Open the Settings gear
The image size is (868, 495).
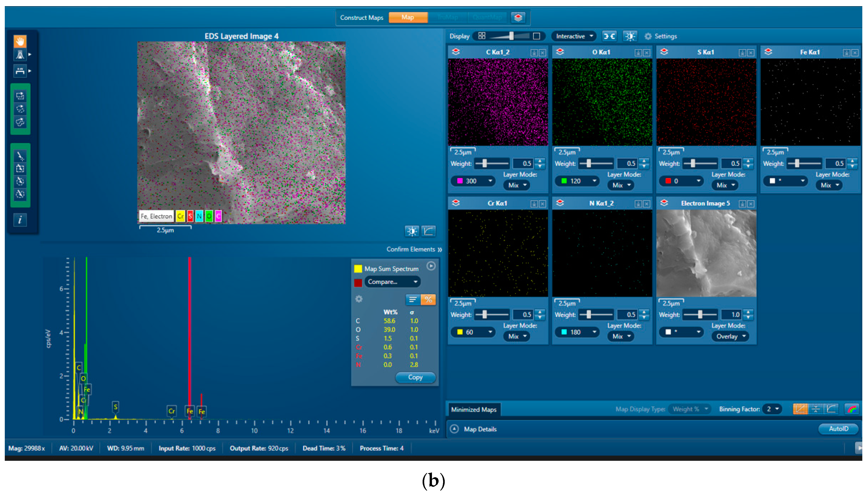[x=661, y=36]
